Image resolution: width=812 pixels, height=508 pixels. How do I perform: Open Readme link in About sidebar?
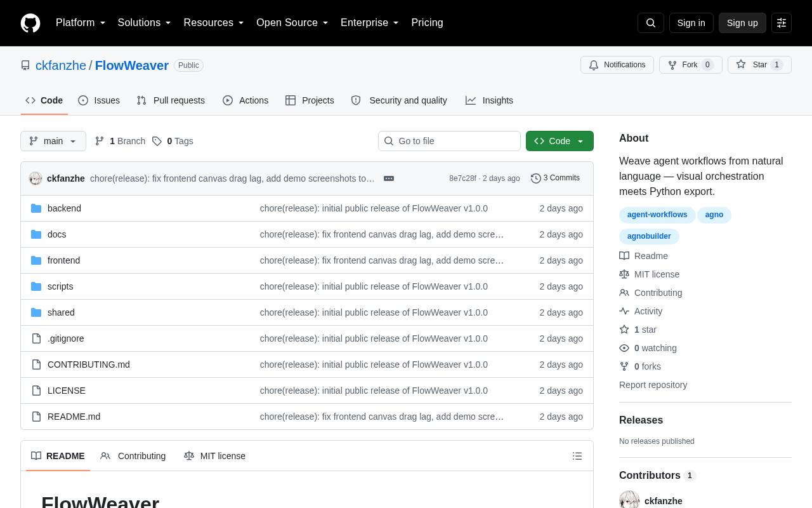coord(643,256)
